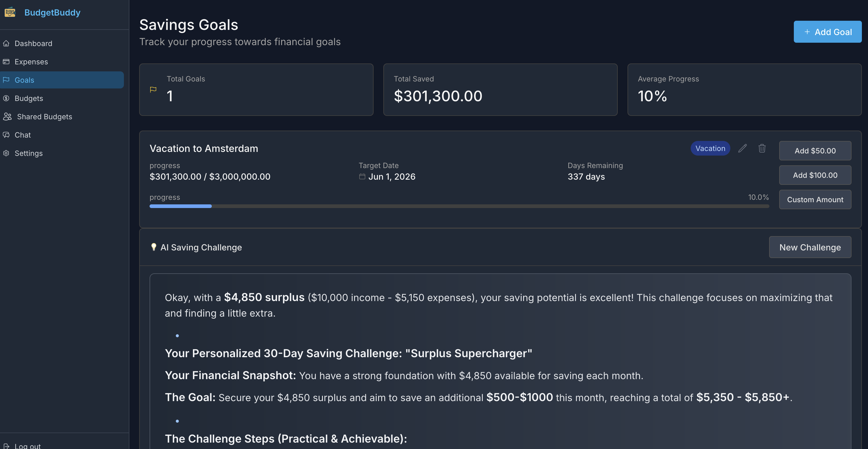This screenshot has height=449, width=868.
Task: Select Log out in the sidebar
Action: [x=27, y=445]
